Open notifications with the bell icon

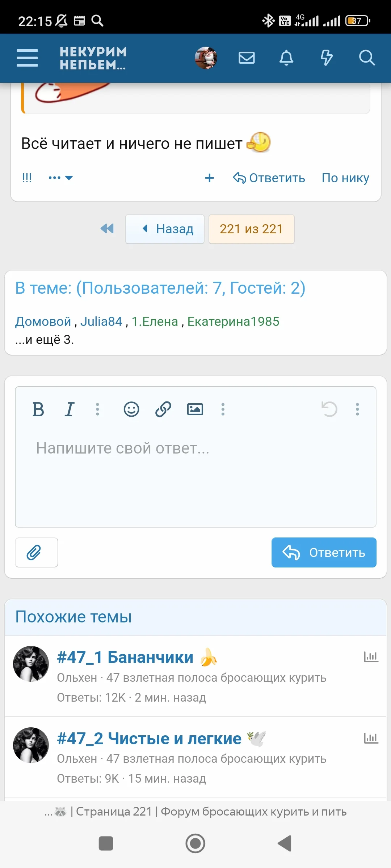click(x=286, y=58)
